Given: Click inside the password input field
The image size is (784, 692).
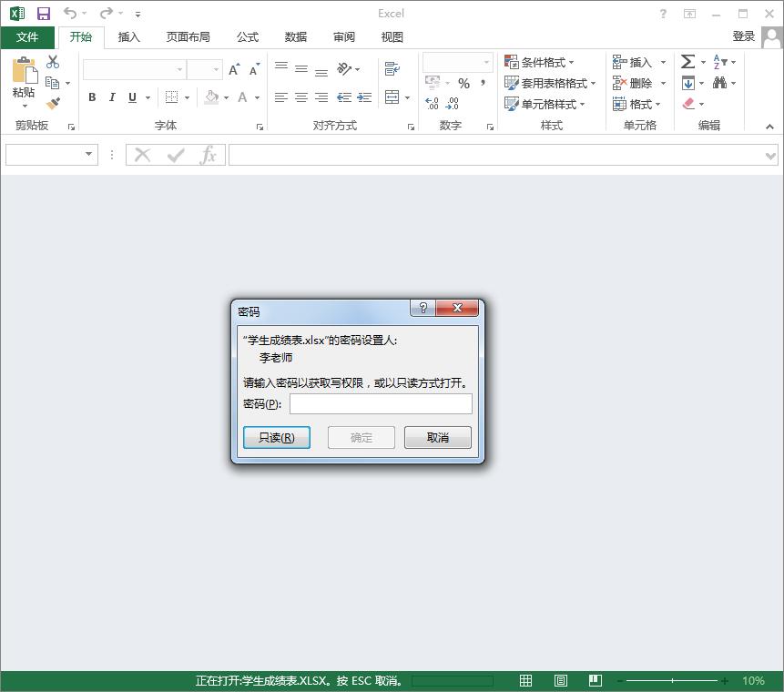Looking at the screenshot, I should pyautogui.click(x=380, y=403).
